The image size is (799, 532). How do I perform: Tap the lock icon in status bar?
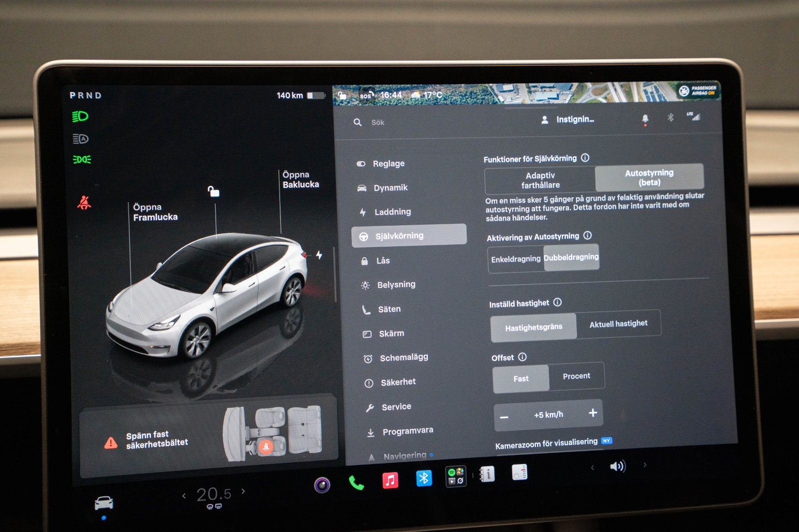(x=343, y=95)
